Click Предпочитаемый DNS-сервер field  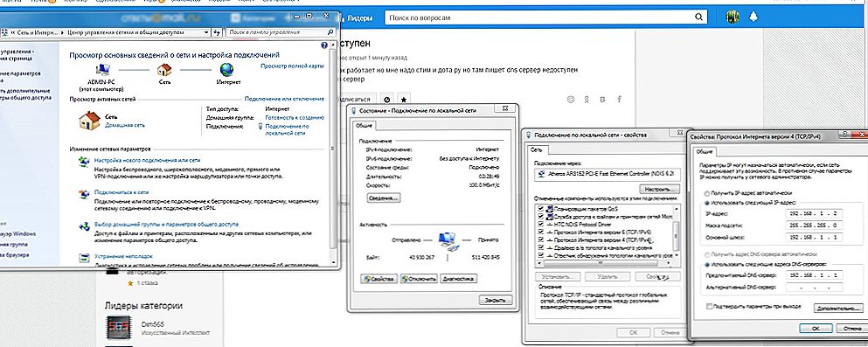[x=814, y=275]
